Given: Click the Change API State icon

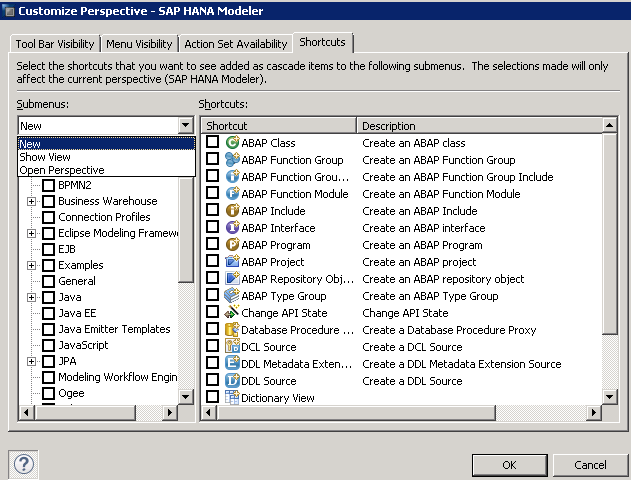Looking at the screenshot, I should click(232, 313).
